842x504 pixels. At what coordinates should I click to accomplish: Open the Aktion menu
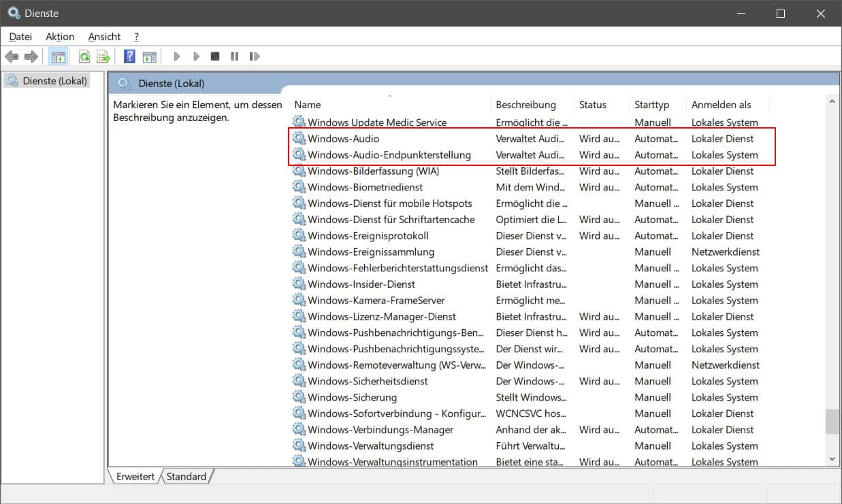click(x=59, y=36)
